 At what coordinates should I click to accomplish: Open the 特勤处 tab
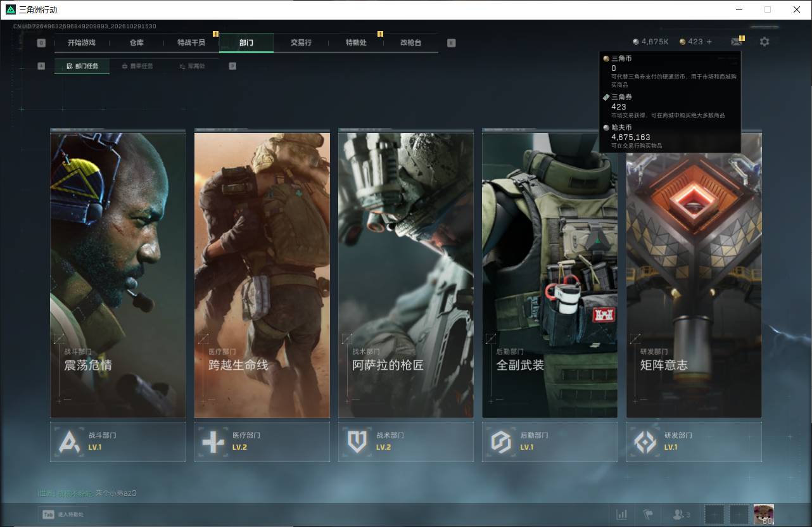point(356,42)
